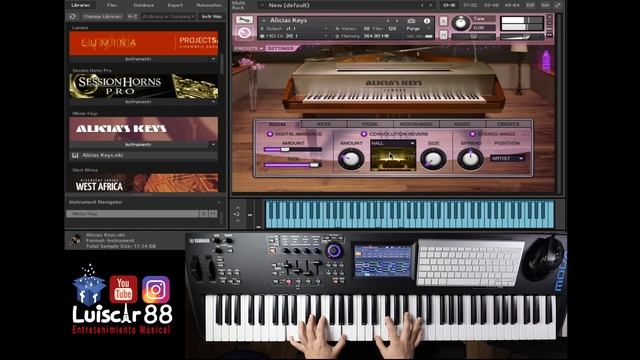The height and width of the screenshot is (360, 640).
Task: Collapse instrument header arrow beside Alicias Keys
Action: 264,20
